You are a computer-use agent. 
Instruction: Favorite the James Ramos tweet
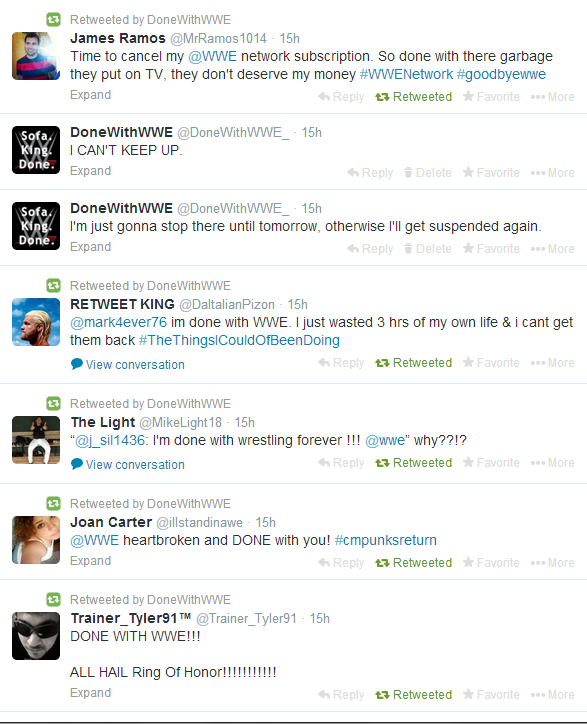pyautogui.click(x=491, y=97)
